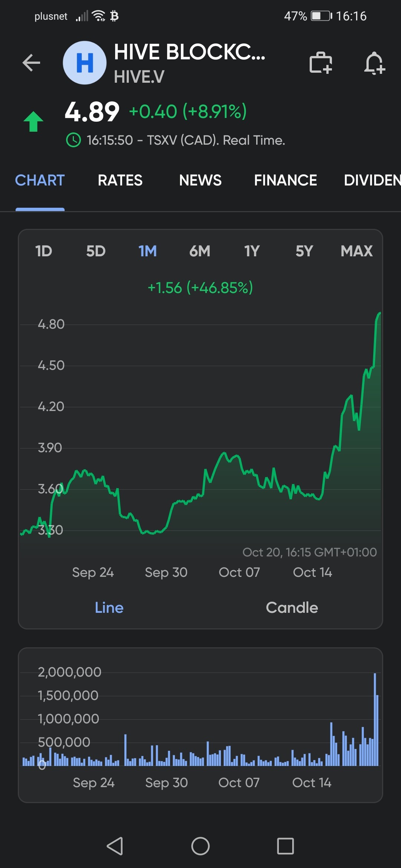Viewport: 401px width, 868px height.
Task: Tap the green up arrow indicator
Action: (33, 122)
